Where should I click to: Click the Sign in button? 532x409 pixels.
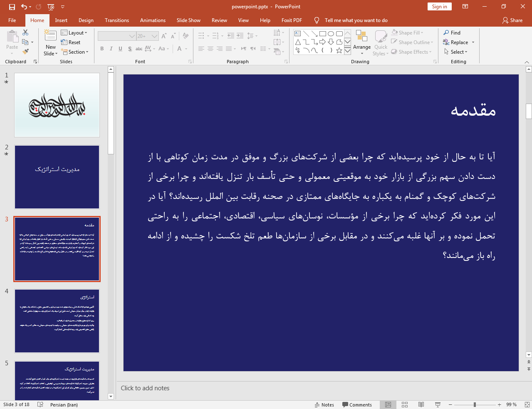pos(439,7)
